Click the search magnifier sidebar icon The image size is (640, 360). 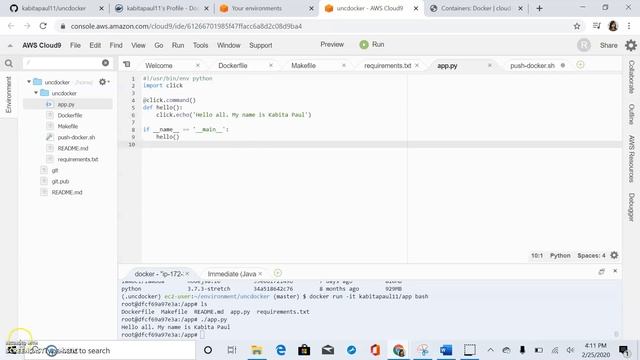pos(9,63)
